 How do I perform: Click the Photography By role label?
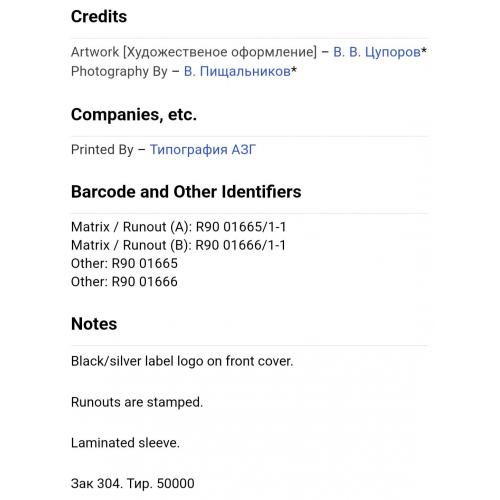click(x=119, y=71)
